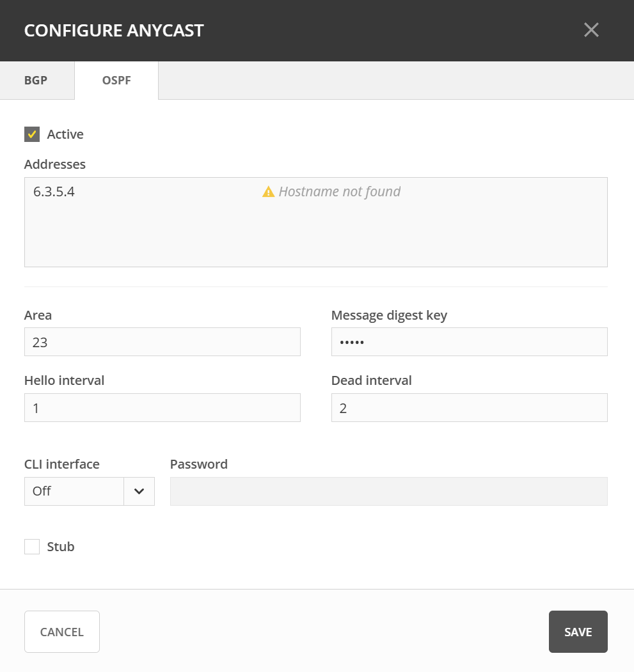Click the checkmark in the Active box

pos(32,134)
